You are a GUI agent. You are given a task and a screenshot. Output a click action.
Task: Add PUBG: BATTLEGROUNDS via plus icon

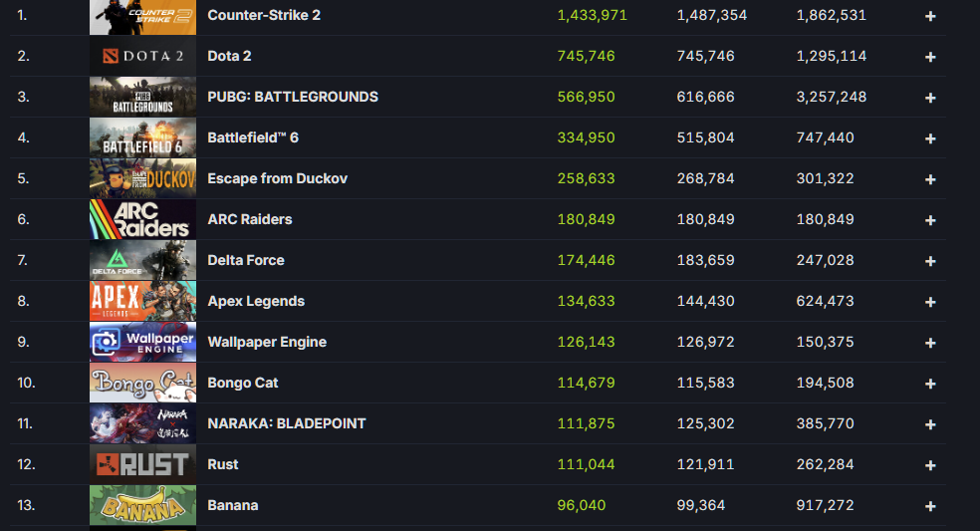(x=930, y=98)
